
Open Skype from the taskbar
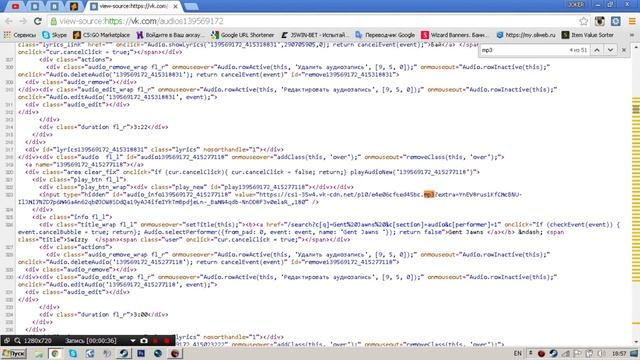73,353
